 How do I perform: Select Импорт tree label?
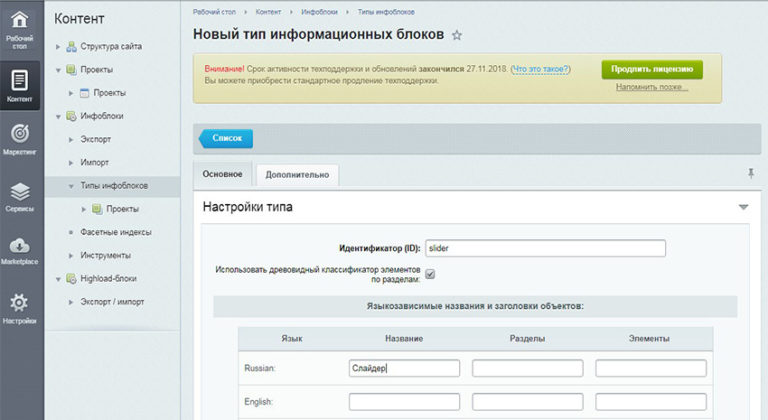(x=95, y=162)
